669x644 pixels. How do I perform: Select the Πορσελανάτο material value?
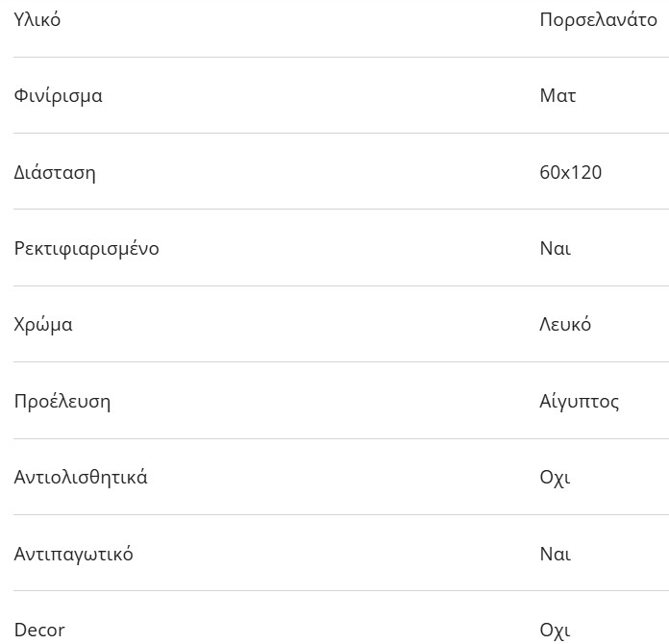coord(598,19)
